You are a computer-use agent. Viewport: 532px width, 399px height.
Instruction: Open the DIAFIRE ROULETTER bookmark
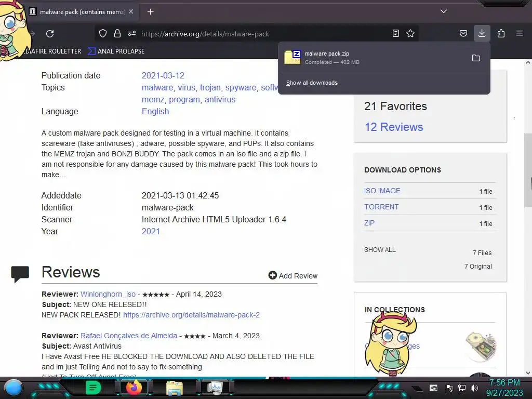(53, 51)
